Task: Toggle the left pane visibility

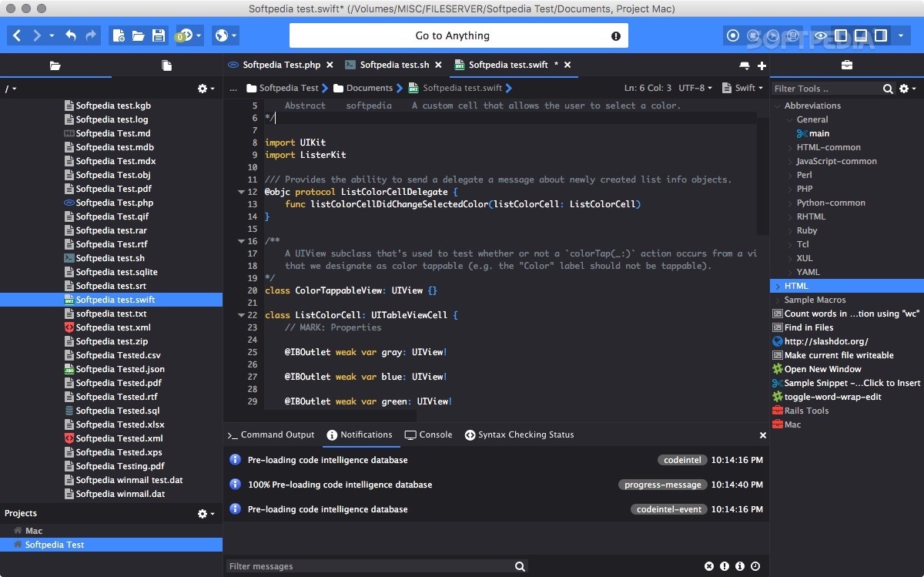Action: [842, 35]
